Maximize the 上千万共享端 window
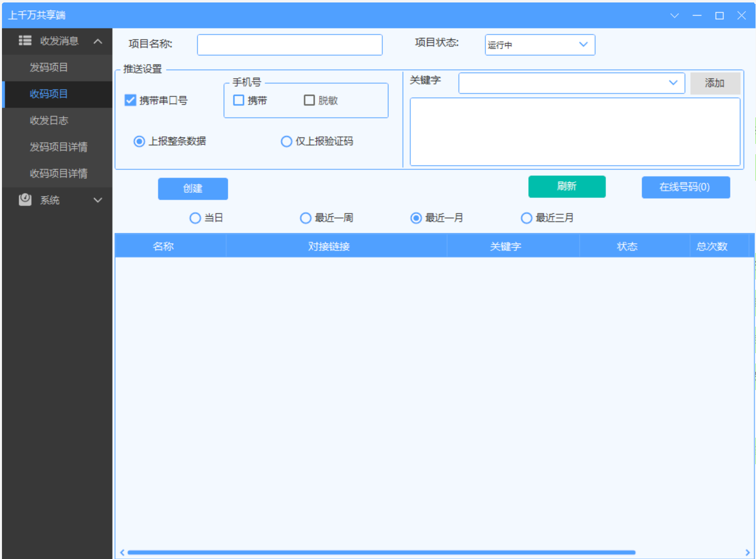The image size is (756, 559). pyautogui.click(x=720, y=15)
